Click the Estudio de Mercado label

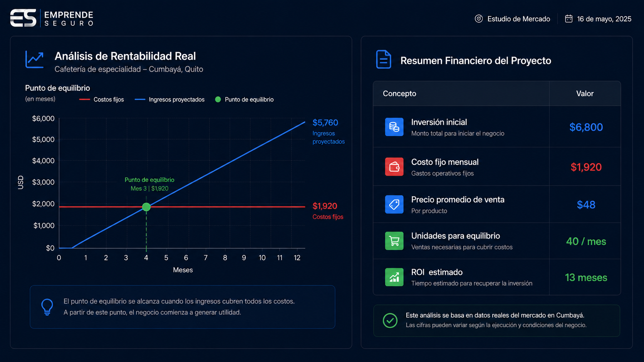point(518,19)
